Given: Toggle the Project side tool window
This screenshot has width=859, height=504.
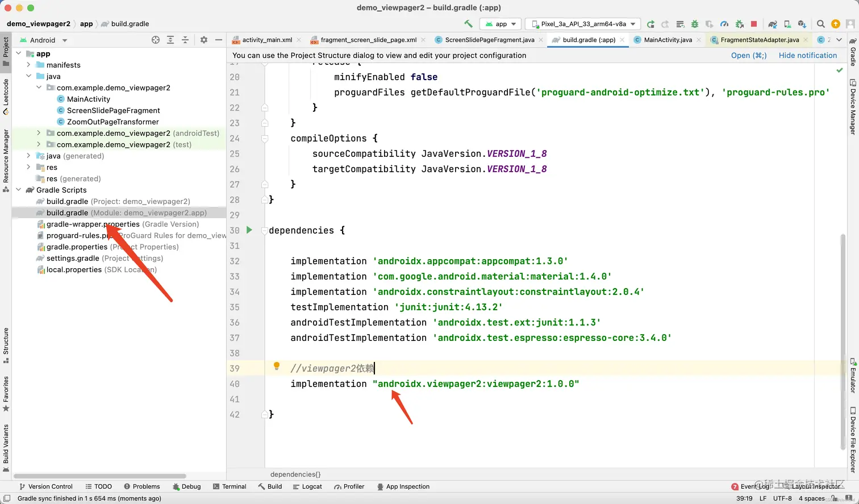Looking at the screenshot, I should (x=6, y=51).
